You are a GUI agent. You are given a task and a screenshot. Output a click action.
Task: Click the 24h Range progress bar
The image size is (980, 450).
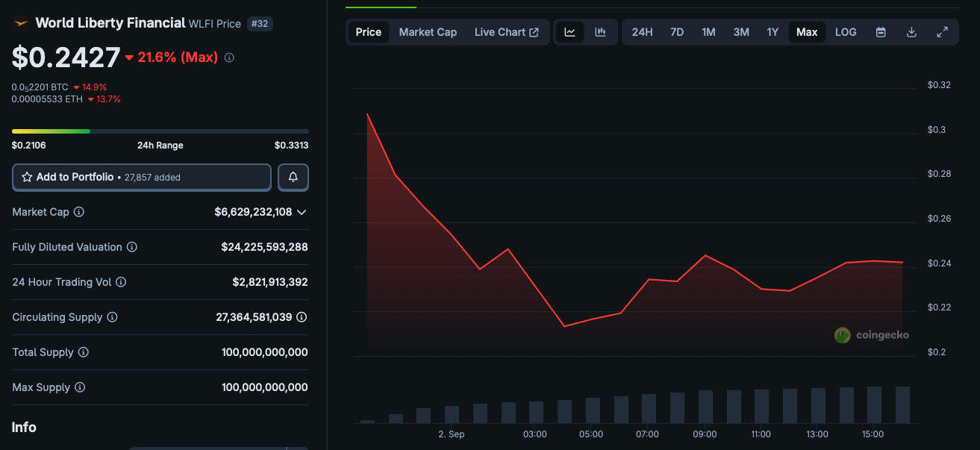[x=160, y=131]
